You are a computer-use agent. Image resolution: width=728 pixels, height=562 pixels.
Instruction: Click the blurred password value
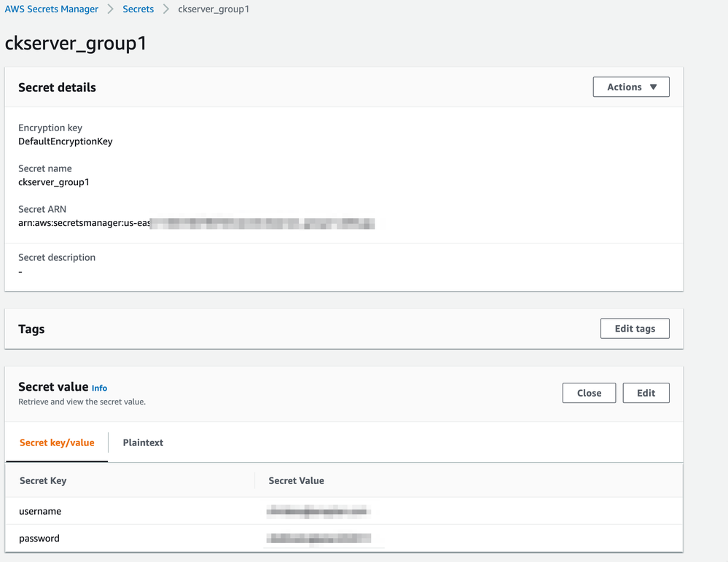[318, 539]
